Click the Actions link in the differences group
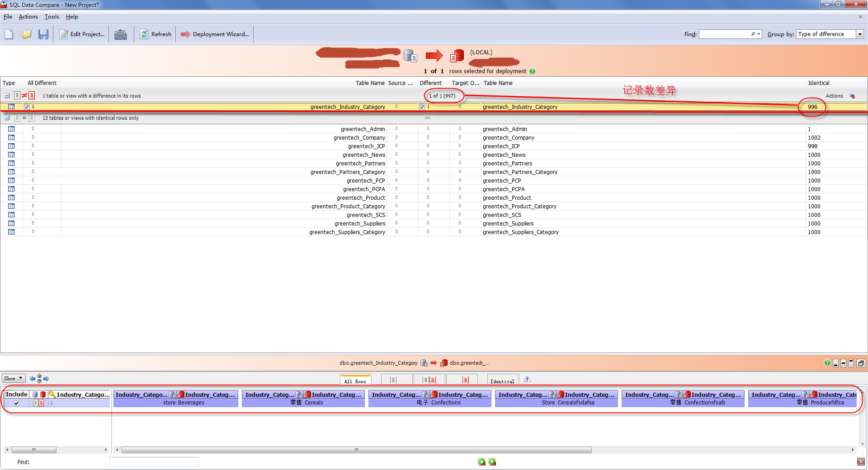Viewport: 868px width, 470px height. 834,96
